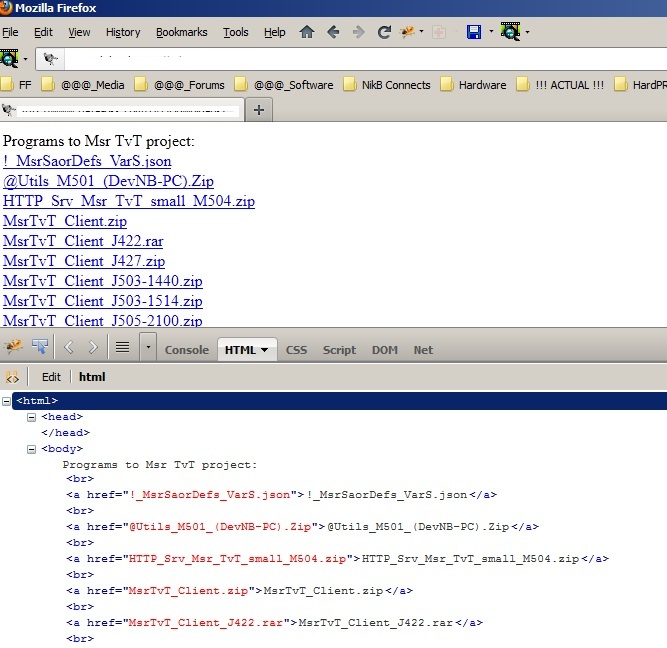667x648 pixels.
Task: Open the HTML tab dropdown arrow
Action: pyautogui.click(x=265, y=350)
